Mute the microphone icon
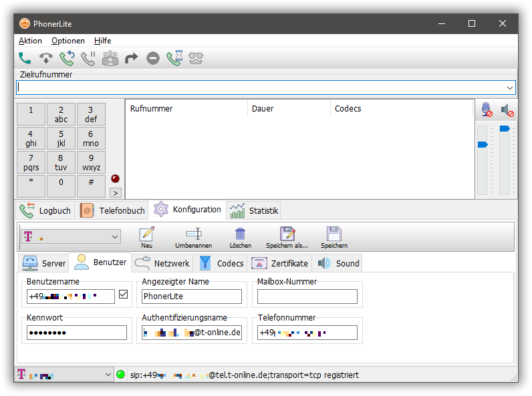The width and height of the screenshot is (532, 396). pyautogui.click(x=487, y=110)
